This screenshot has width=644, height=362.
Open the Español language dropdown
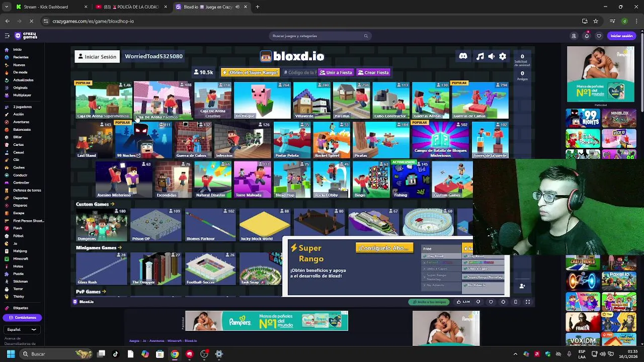tap(22, 330)
